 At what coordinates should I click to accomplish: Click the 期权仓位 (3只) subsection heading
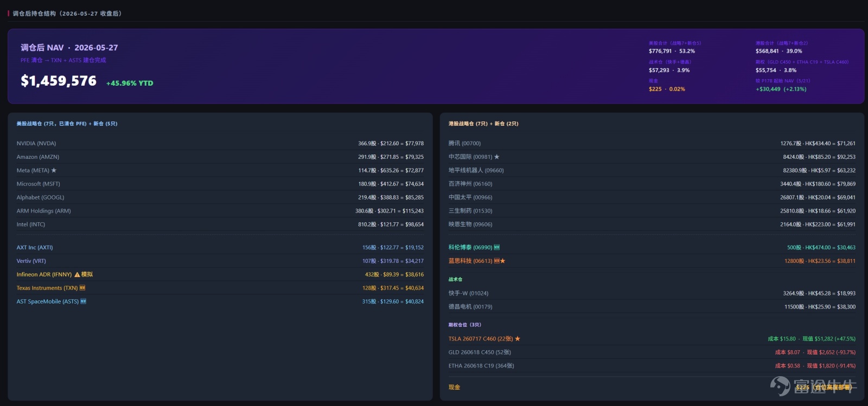pyautogui.click(x=464, y=325)
